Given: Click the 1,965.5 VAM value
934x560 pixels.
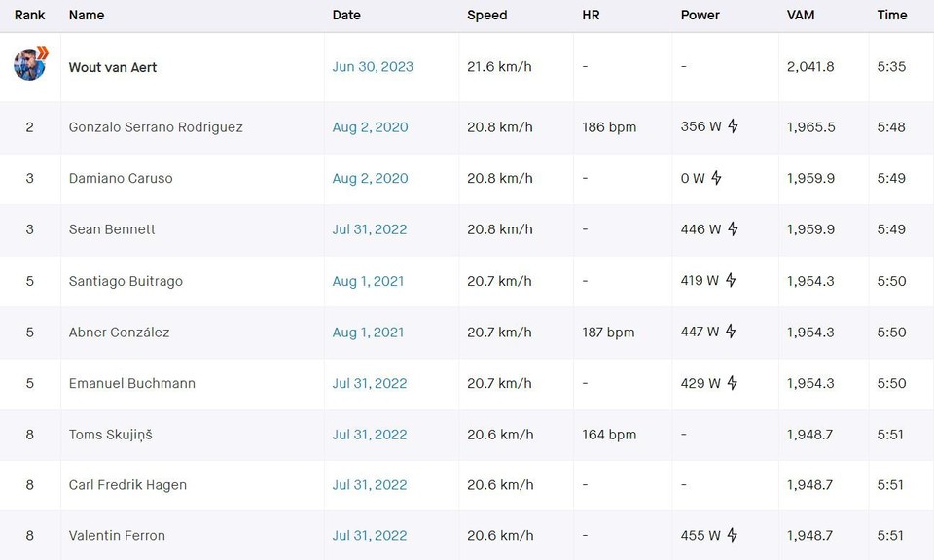Looking at the screenshot, I should pos(810,126).
